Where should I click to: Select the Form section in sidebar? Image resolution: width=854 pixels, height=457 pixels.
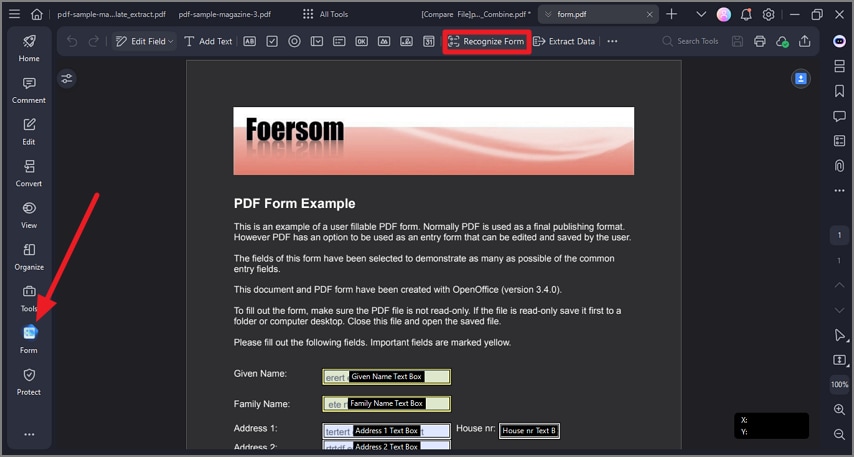(x=29, y=340)
